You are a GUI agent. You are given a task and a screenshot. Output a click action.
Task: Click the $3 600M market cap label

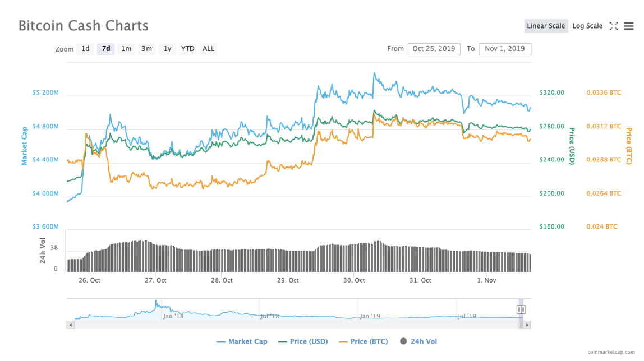click(45, 226)
